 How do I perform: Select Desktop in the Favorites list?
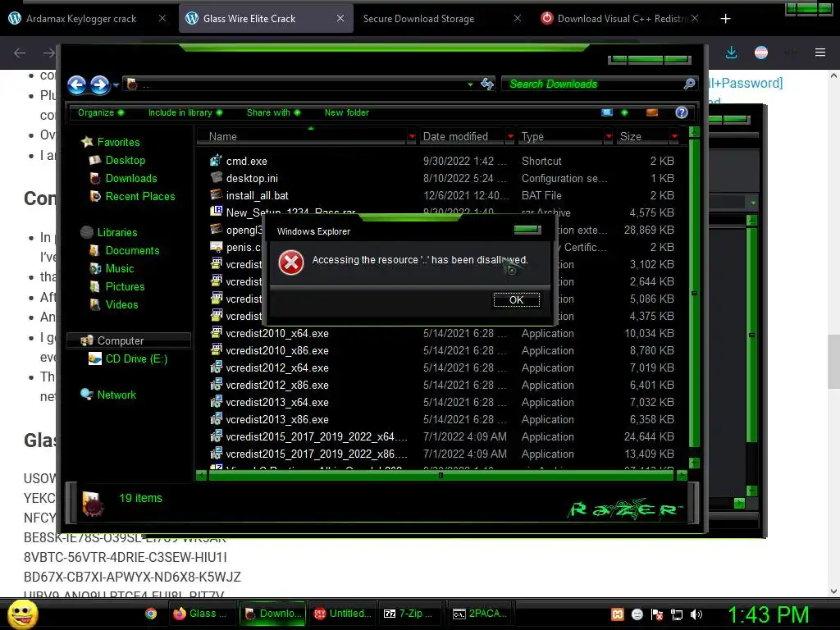pos(125,160)
